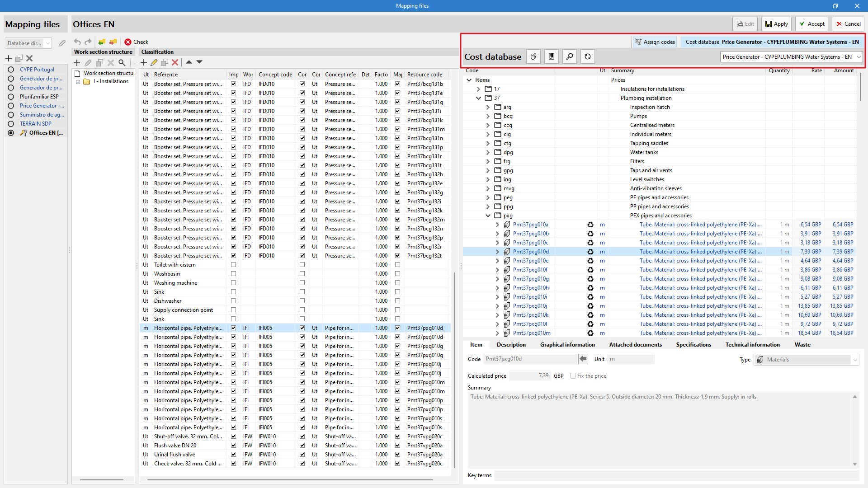The image size is (868, 488).
Task: Click the plus icon to add a mapping file
Action: pyautogui.click(x=8, y=58)
